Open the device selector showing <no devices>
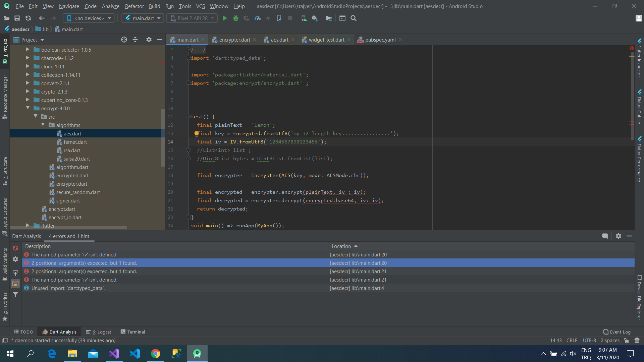Image resolution: width=644 pixels, height=362 pixels. click(x=88, y=18)
